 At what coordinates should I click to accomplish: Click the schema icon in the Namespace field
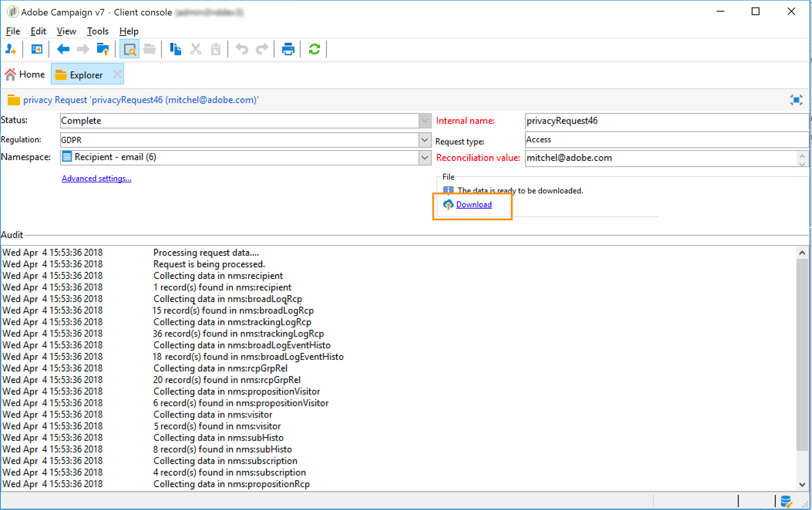(x=67, y=157)
